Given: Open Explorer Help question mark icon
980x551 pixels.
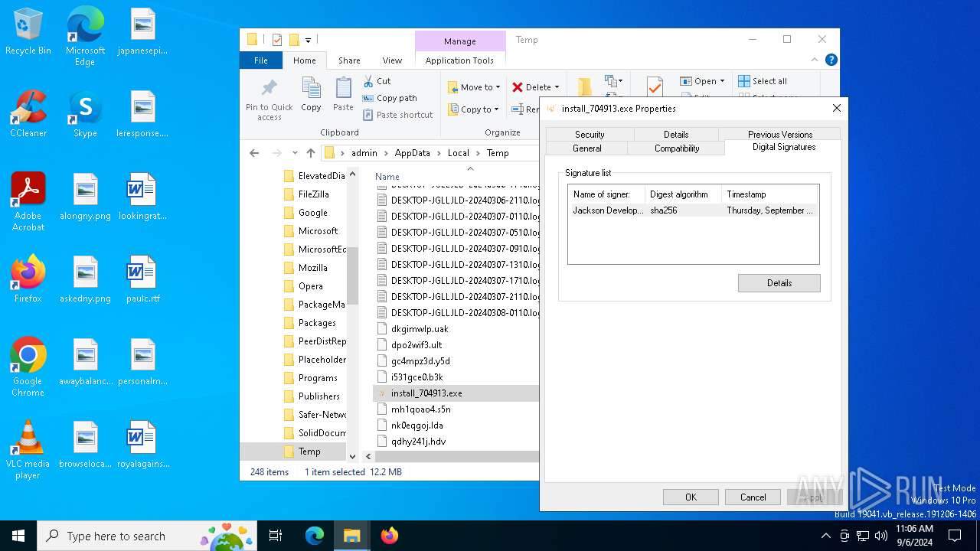Looking at the screenshot, I should coord(831,60).
